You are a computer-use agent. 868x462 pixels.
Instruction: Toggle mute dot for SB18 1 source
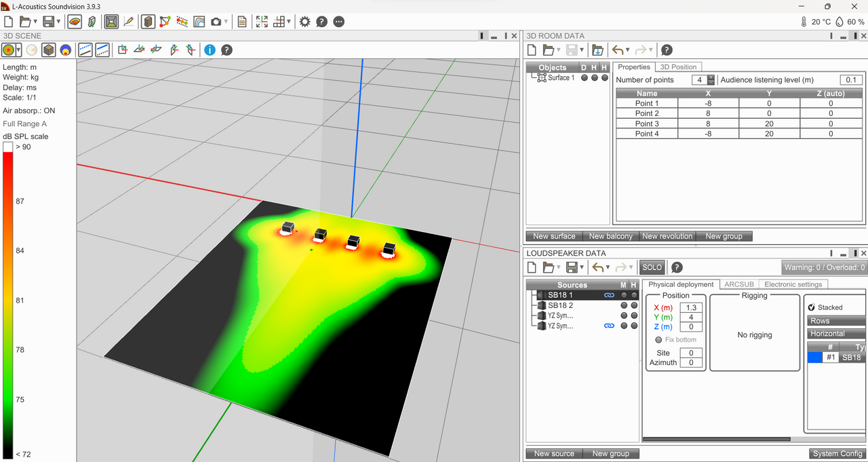[624, 295]
